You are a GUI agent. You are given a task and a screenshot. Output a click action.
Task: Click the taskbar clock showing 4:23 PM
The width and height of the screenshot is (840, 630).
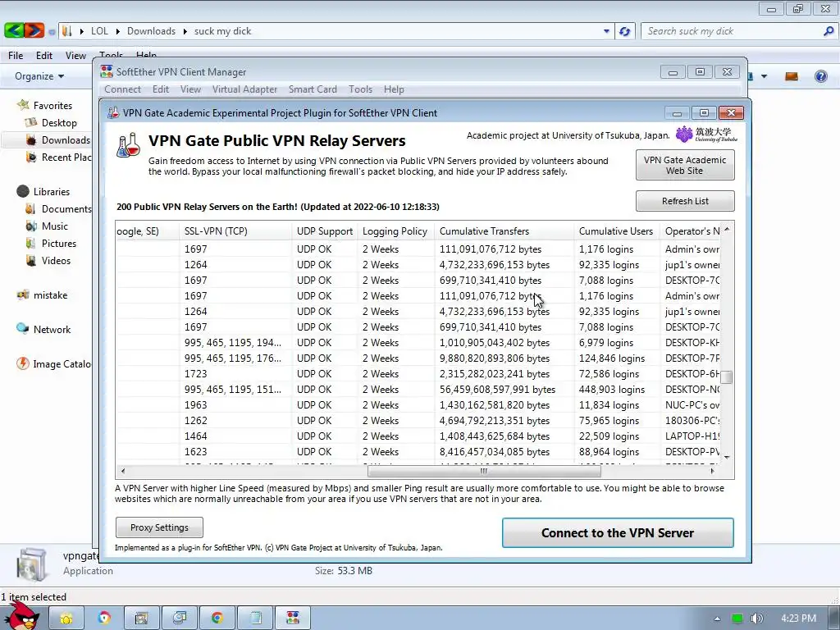(x=799, y=619)
